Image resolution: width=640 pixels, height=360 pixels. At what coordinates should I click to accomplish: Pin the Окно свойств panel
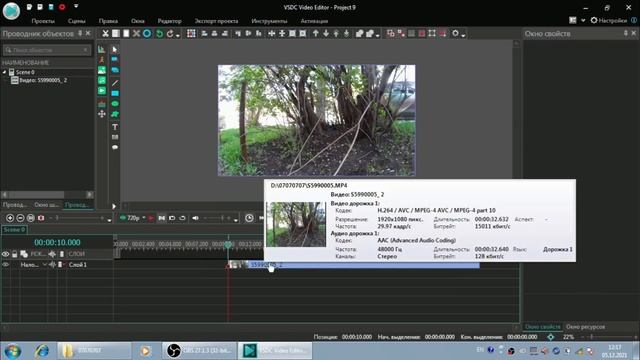click(626, 33)
